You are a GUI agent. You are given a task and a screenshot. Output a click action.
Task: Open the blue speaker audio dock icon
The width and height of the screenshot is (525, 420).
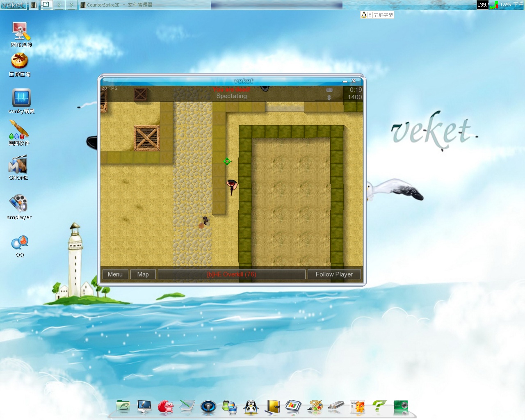click(208, 407)
